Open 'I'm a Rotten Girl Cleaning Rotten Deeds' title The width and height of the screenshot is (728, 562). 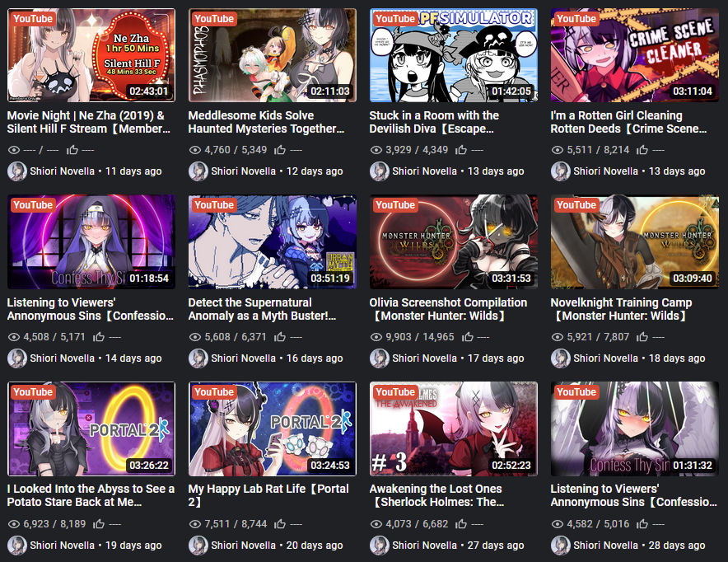(x=628, y=122)
